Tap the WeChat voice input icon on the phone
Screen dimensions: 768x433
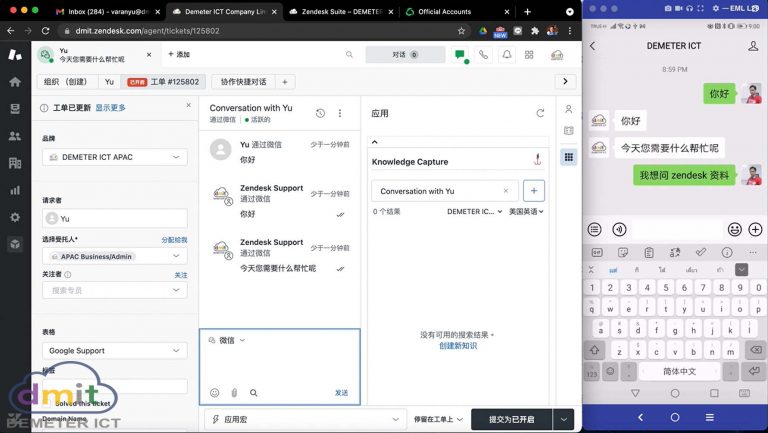[620, 229]
